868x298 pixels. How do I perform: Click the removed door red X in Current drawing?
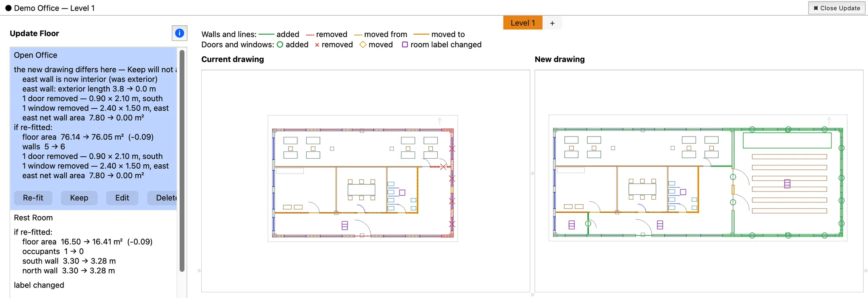[443, 167]
